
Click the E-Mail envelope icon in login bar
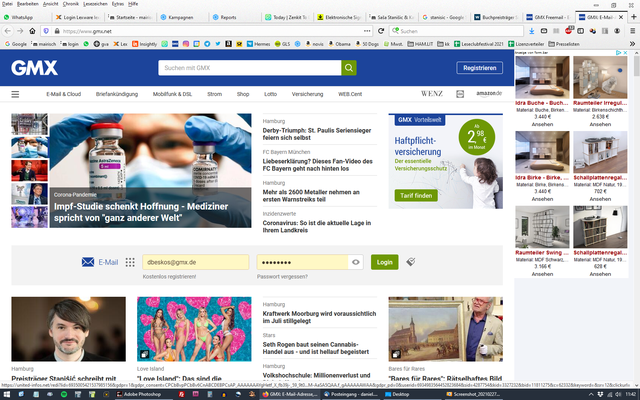(x=88, y=262)
